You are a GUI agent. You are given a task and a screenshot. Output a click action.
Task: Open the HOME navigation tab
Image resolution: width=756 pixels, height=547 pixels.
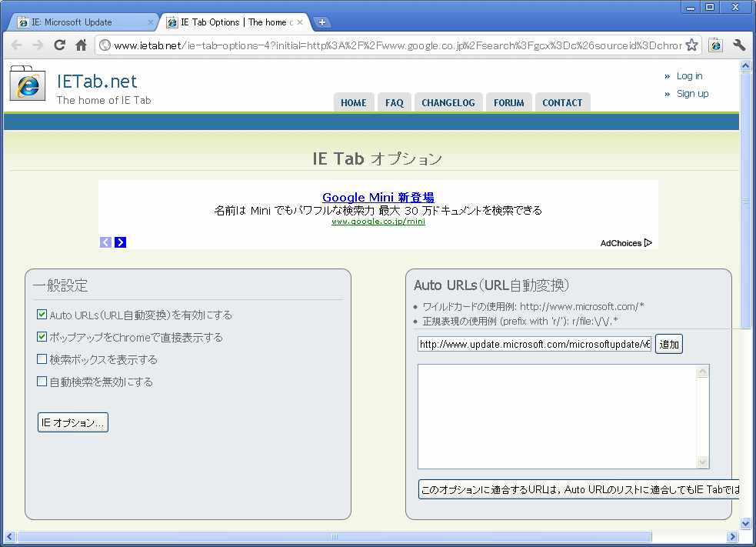click(x=354, y=103)
